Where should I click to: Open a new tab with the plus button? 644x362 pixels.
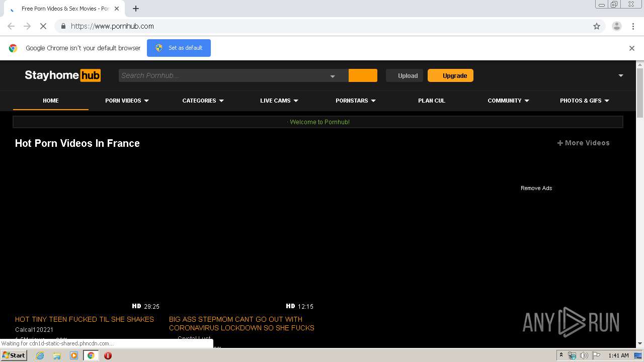(x=136, y=9)
